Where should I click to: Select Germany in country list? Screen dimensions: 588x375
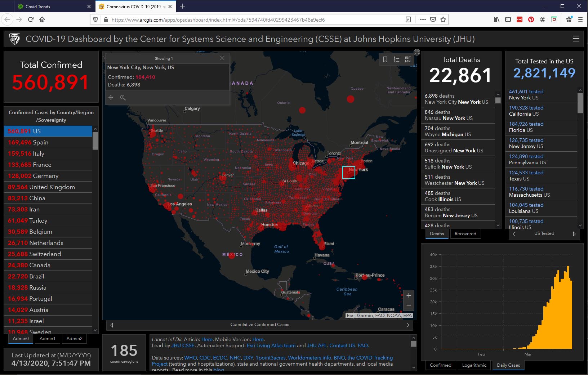tap(48, 176)
